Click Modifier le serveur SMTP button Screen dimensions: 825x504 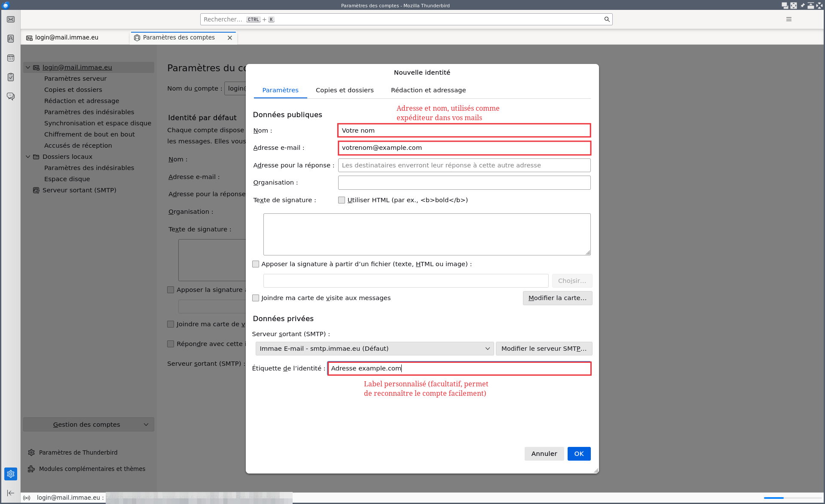coord(544,349)
